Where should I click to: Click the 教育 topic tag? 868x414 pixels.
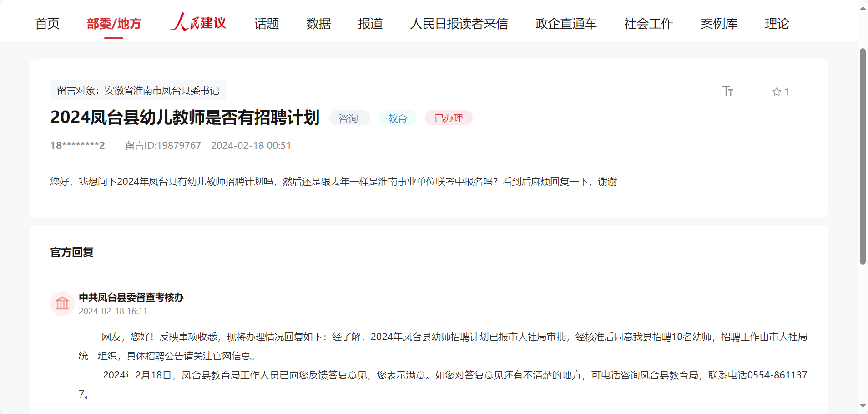397,118
